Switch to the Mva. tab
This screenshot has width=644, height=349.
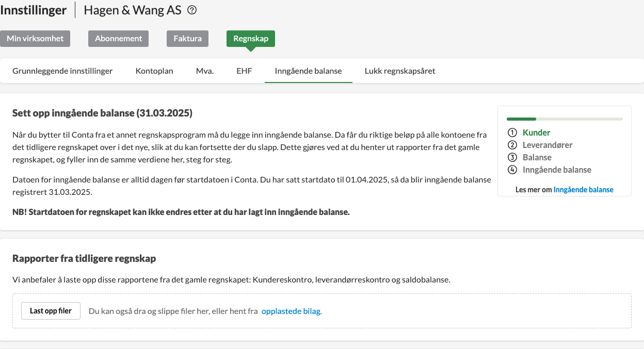205,71
